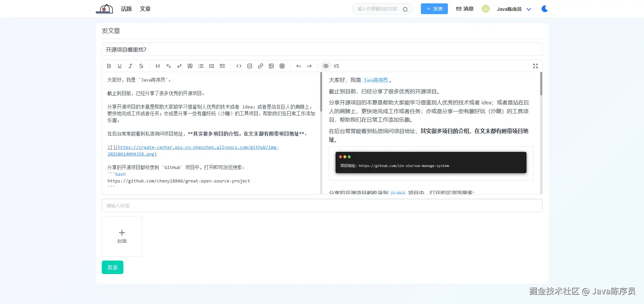The width and height of the screenshot is (644, 304).
Task: Toggle the preview pane eye icon
Action: 326,66
